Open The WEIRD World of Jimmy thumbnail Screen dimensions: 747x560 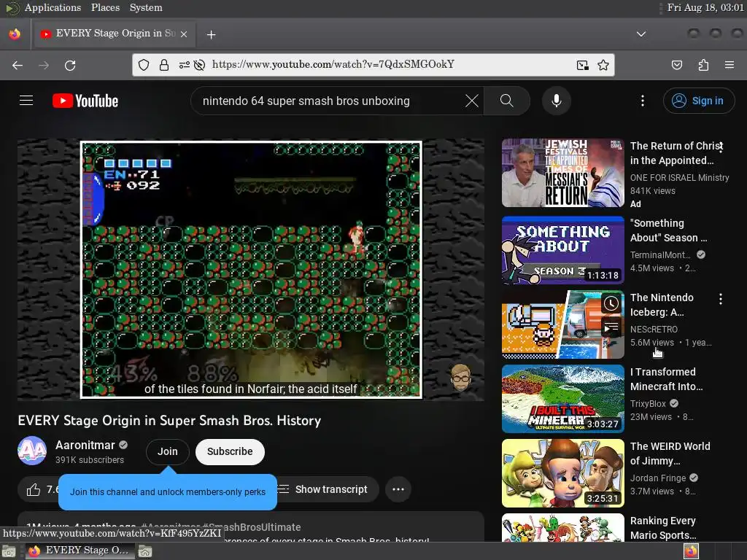[x=562, y=473]
